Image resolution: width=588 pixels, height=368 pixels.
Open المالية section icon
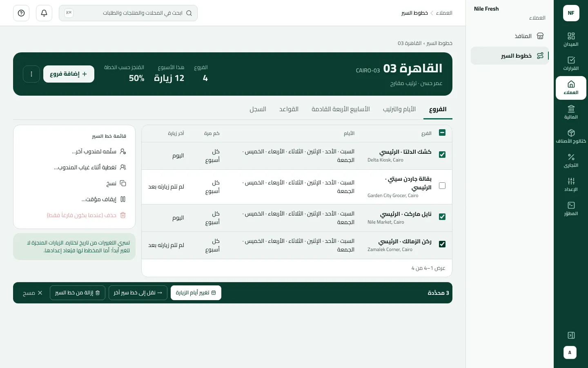click(571, 112)
